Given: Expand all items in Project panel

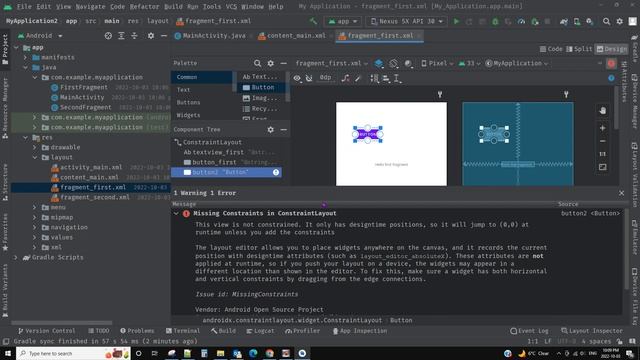Looking at the screenshot, I should click(x=121, y=36).
